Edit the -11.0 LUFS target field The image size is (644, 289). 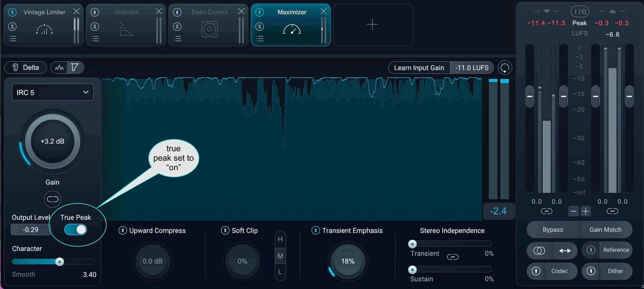(472, 68)
